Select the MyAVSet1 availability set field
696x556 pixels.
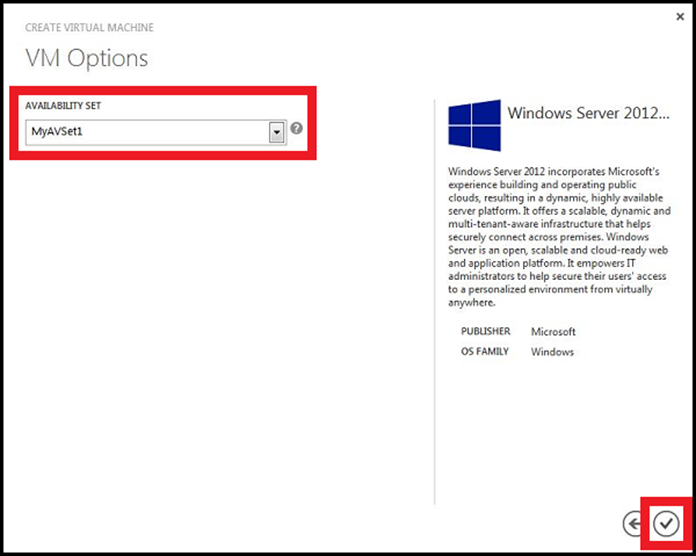156,132
